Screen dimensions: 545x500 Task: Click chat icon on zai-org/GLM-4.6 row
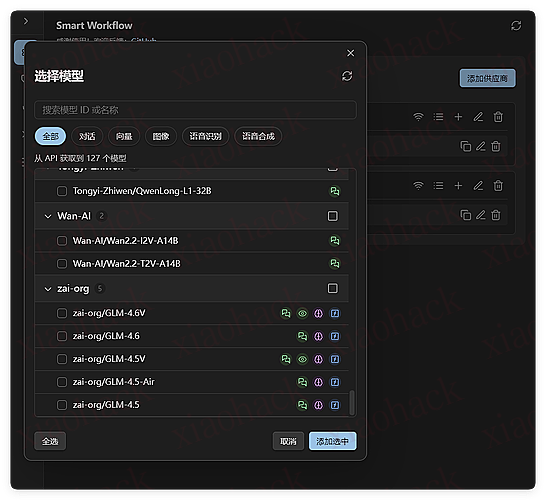point(302,336)
